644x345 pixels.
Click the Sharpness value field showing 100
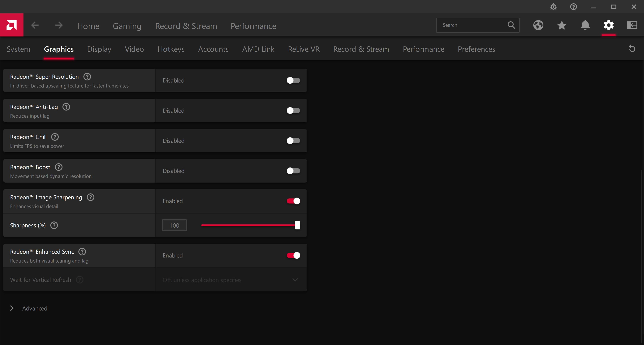click(174, 225)
